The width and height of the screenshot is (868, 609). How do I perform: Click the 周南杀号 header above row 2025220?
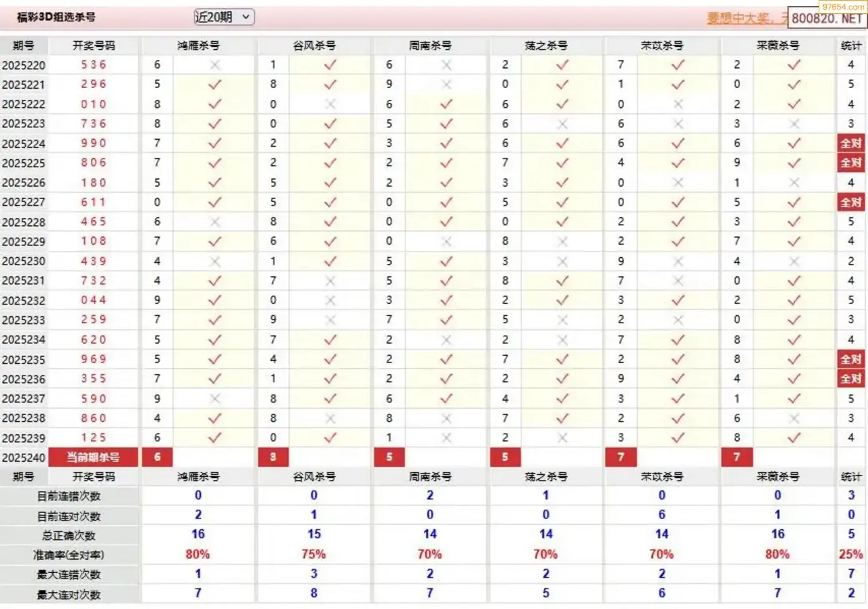click(430, 46)
